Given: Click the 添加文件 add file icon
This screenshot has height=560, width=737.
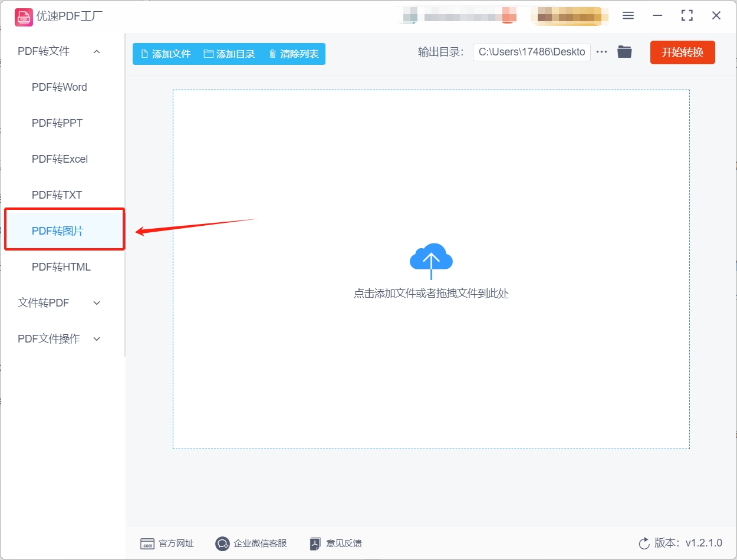Looking at the screenshot, I should (x=144, y=53).
